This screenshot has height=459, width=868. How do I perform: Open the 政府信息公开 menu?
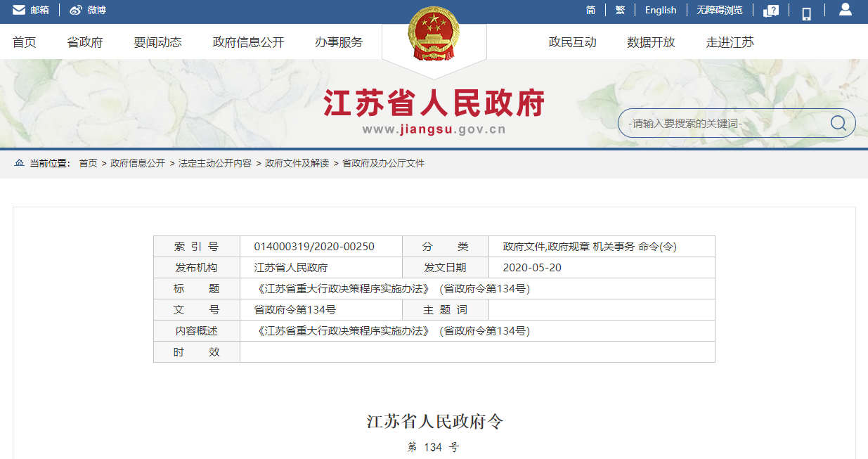249,42
